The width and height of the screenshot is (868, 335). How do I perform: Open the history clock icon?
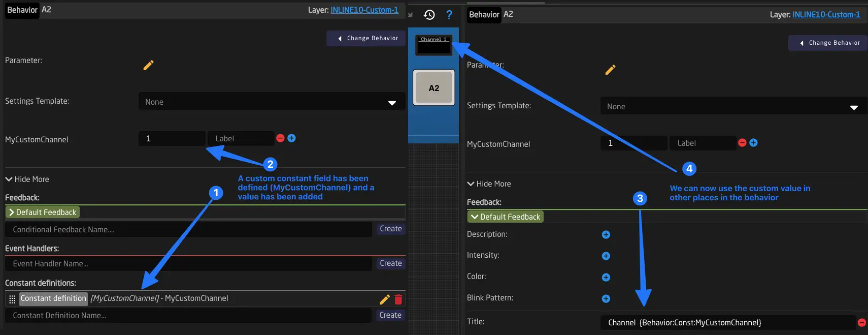pos(429,15)
